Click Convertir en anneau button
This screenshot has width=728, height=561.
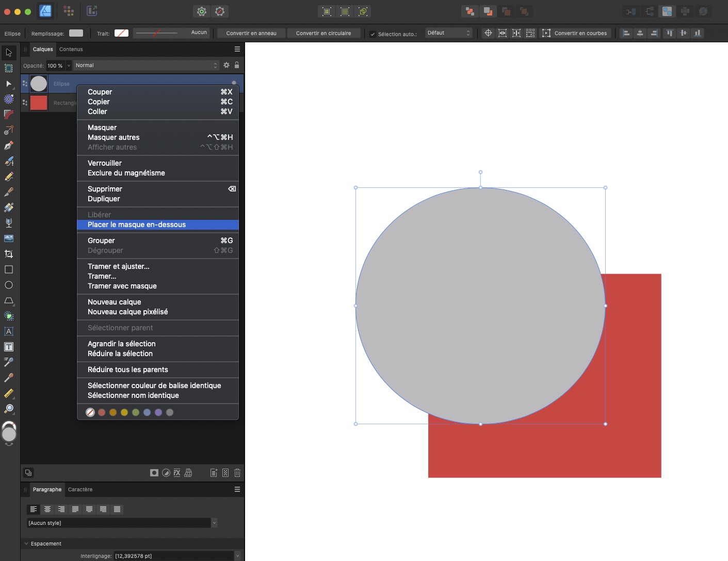pos(251,33)
